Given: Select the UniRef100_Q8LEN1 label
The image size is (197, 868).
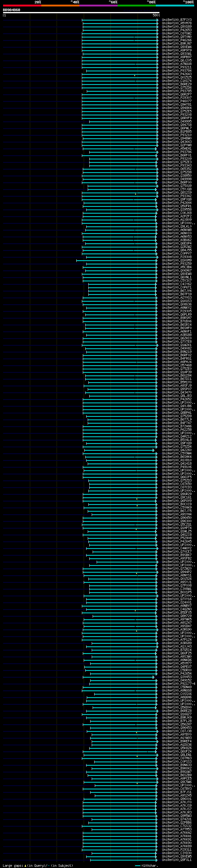Looking at the screenshot, I should pyautogui.click(x=176, y=755).
